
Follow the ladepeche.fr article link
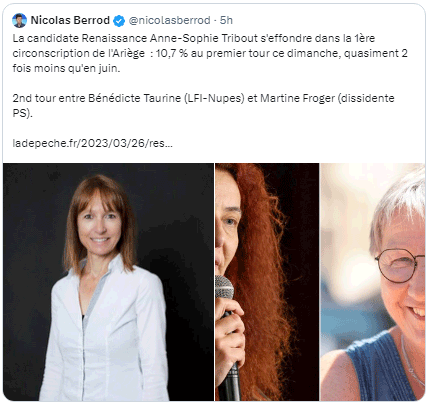92,143
